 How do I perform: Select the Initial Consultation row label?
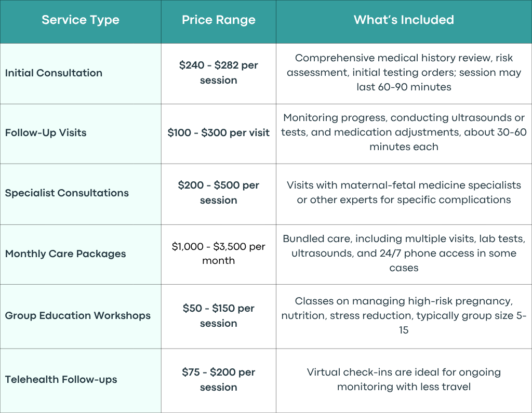(54, 73)
